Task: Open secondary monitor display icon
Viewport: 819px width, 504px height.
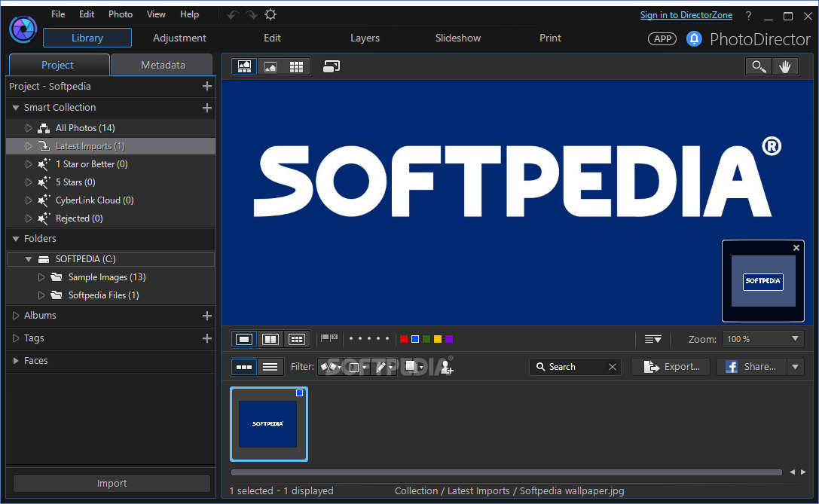Action: pos(332,66)
